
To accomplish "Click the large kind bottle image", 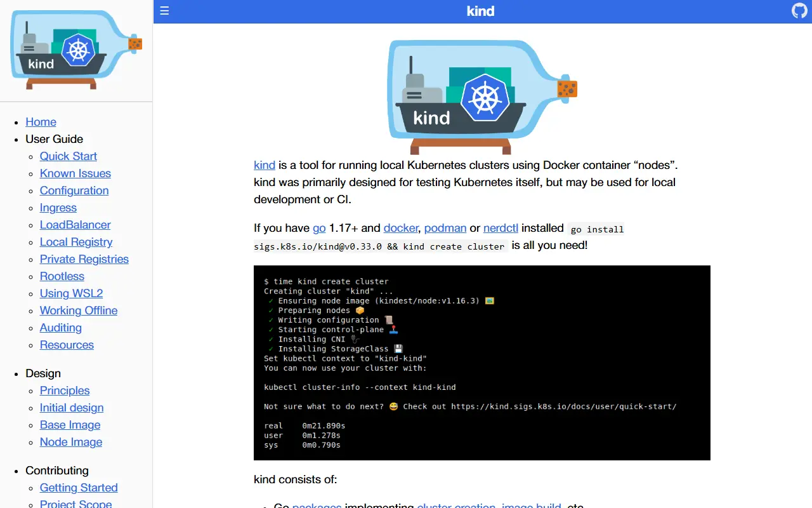I will (482, 97).
